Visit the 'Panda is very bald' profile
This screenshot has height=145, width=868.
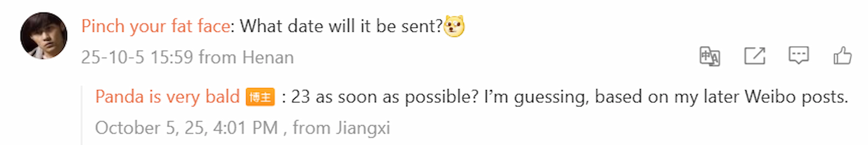point(167,97)
